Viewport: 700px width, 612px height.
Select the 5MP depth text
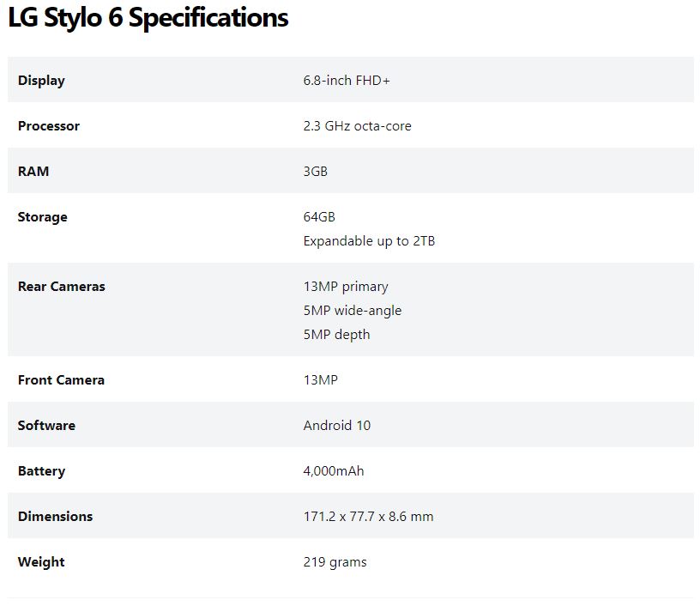tap(337, 335)
